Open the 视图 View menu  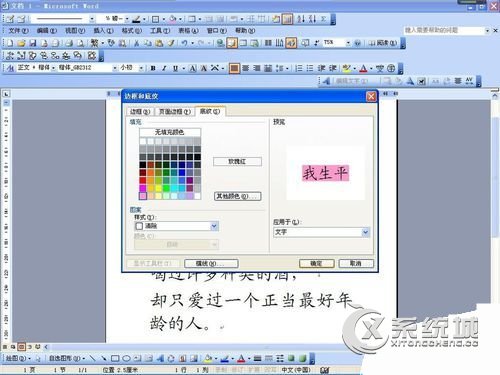coord(75,31)
